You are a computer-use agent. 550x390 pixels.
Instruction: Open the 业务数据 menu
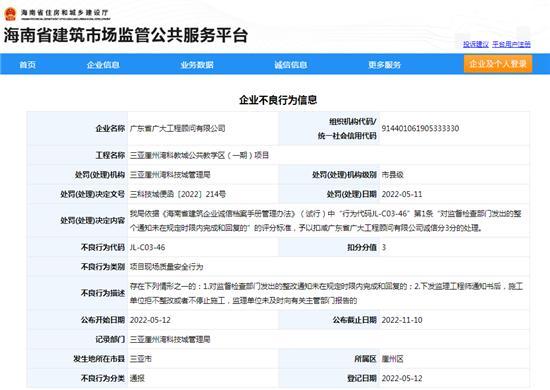pos(197,65)
